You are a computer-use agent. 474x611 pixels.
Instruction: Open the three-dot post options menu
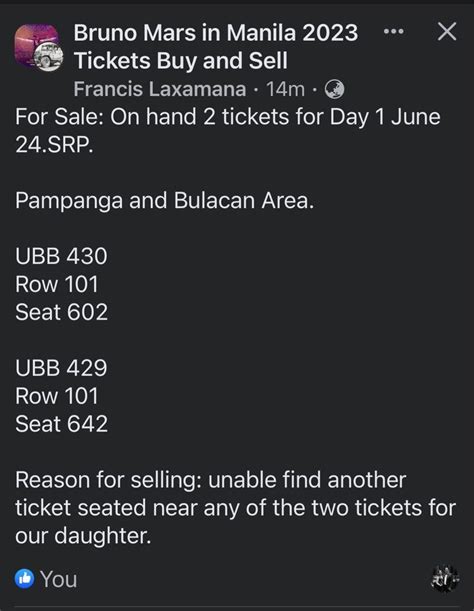pos(393,32)
